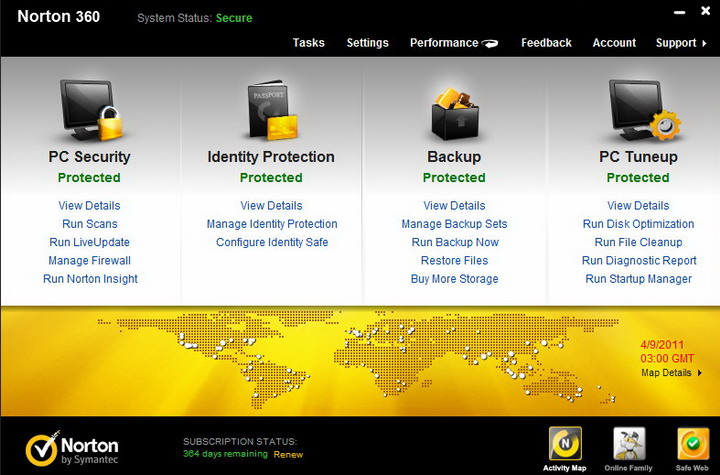Minimize the Norton 360 window

[680, 13]
